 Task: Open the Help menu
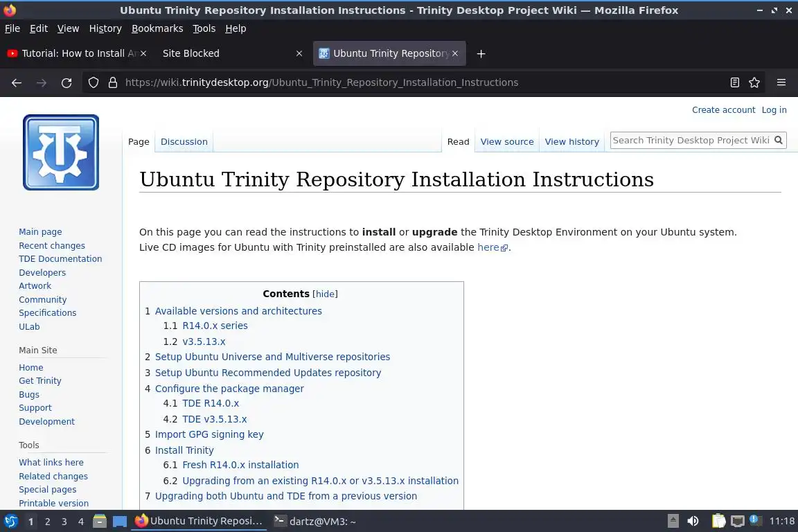[x=236, y=28]
